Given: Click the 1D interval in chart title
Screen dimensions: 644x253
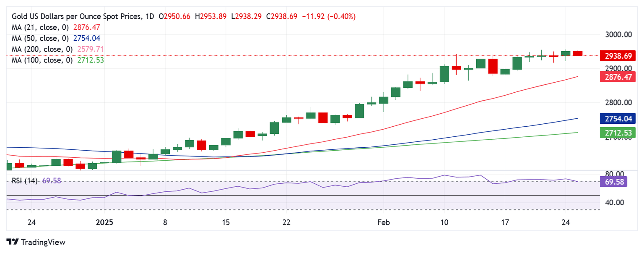Looking at the screenshot, I should pos(149,16).
